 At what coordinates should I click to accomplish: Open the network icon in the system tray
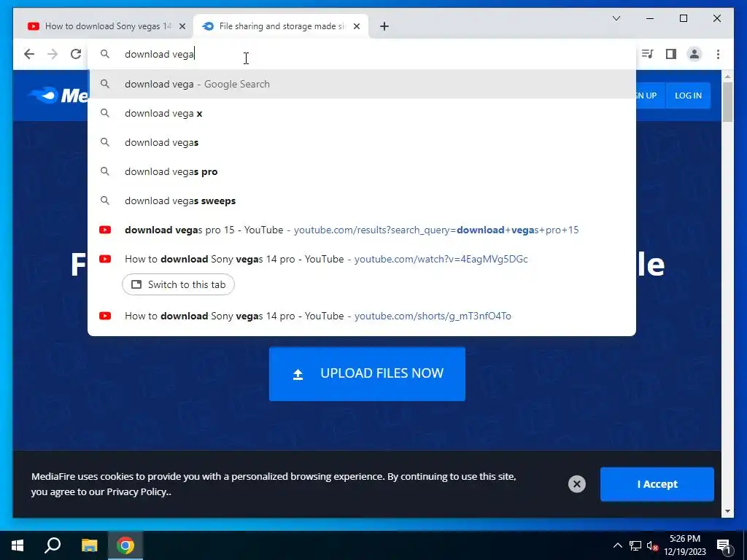click(x=635, y=545)
